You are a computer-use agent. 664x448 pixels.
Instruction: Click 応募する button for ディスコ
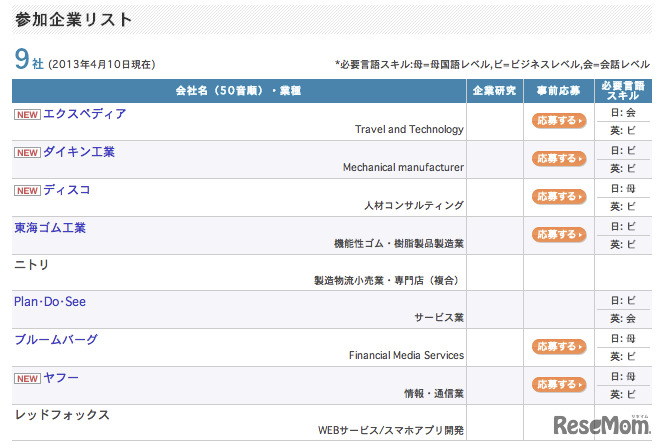point(559,196)
